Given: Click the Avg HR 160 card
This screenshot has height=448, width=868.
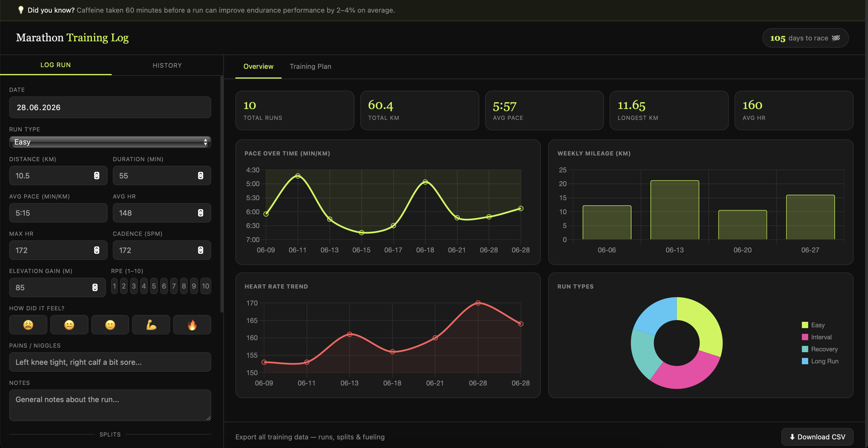Looking at the screenshot, I should 794,110.
